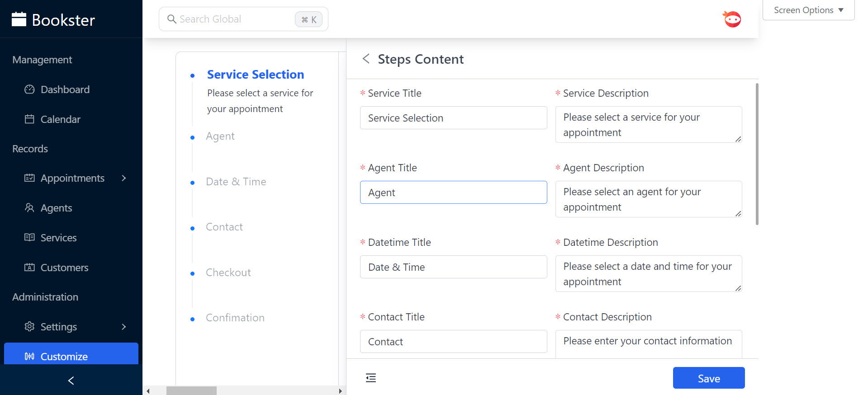Expand the Appointments submenu arrow

point(123,178)
